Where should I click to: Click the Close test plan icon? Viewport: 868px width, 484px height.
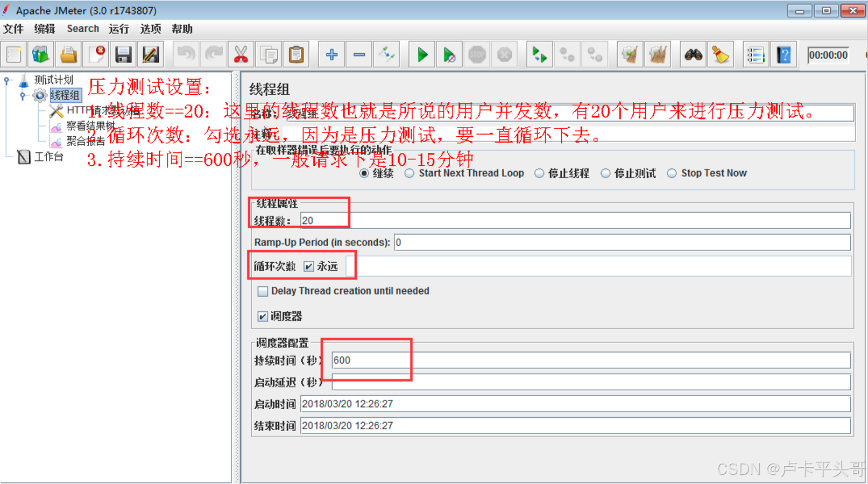tap(96, 54)
